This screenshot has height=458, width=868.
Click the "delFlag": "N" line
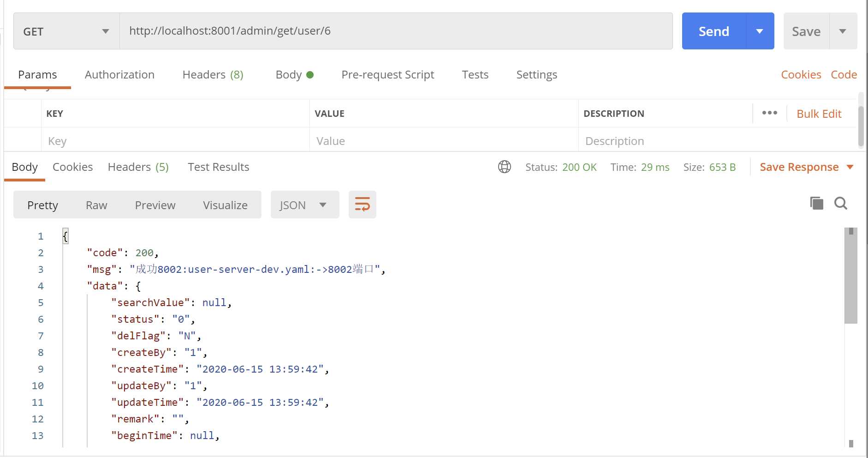click(x=156, y=336)
